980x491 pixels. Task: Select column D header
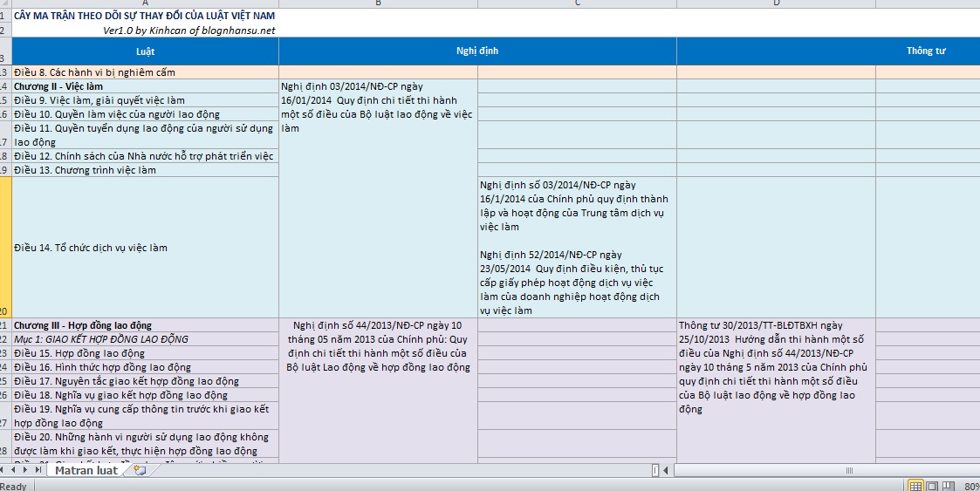[x=776, y=3]
